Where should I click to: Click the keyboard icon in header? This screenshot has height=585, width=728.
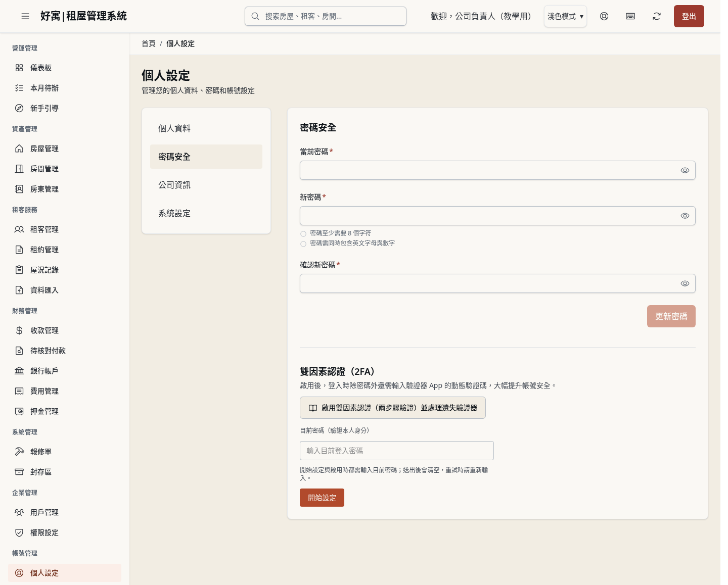630,16
